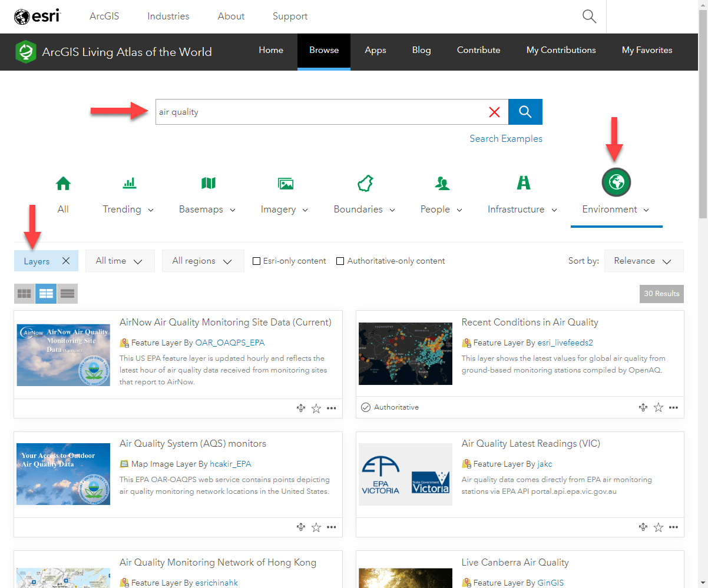This screenshot has width=708, height=588.
Task: Select the All category house icon
Action: pyautogui.click(x=63, y=183)
